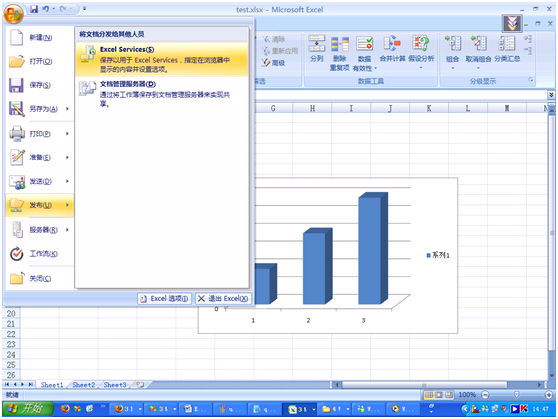Click the 清除 filter button in ribbon
This screenshot has height=419, width=558.
coord(274,39)
